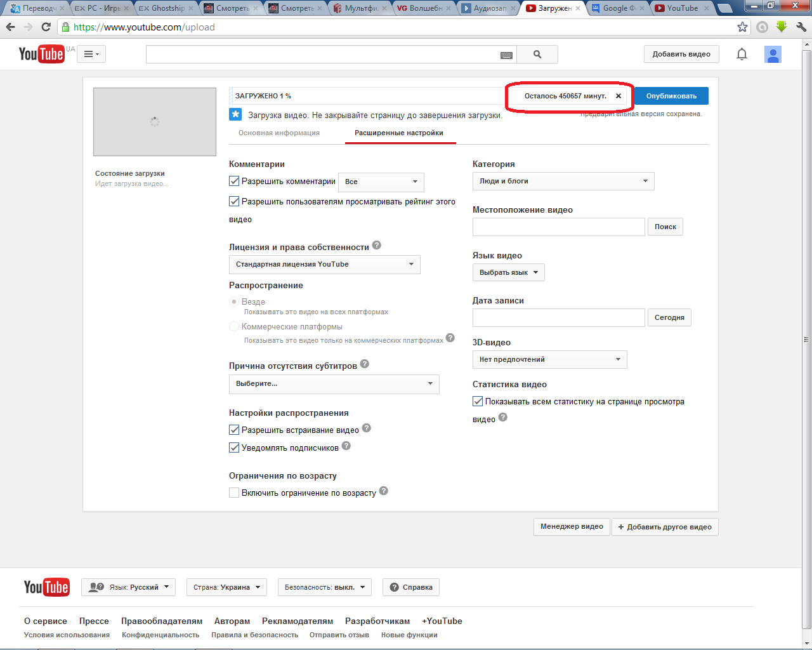Click 'Добавить видео' button in header
Image resolution: width=812 pixels, height=650 pixels.
click(x=681, y=54)
